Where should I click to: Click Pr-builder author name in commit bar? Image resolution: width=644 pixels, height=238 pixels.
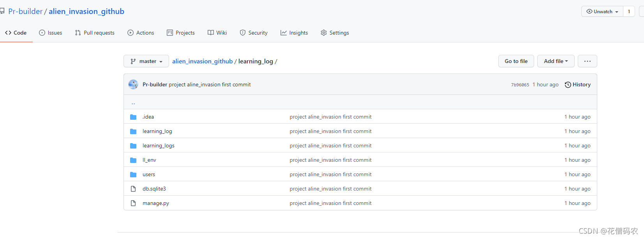155,84
